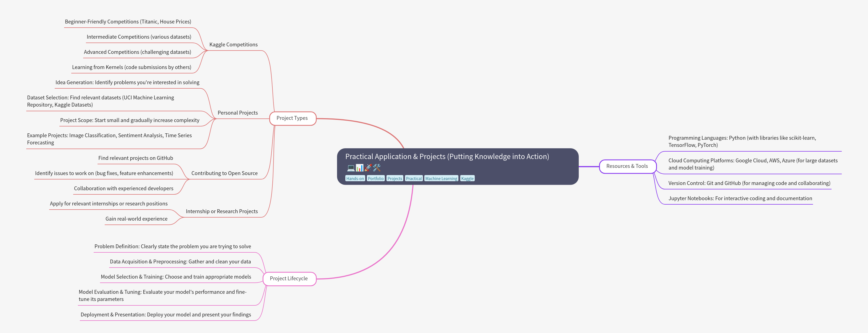The width and height of the screenshot is (868, 333).
Task: Select the Project Types node
Action: pos(293,118)
